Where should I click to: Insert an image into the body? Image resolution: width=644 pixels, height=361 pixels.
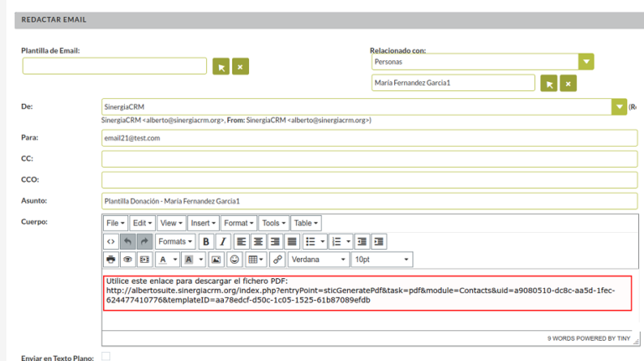(216, 260)
